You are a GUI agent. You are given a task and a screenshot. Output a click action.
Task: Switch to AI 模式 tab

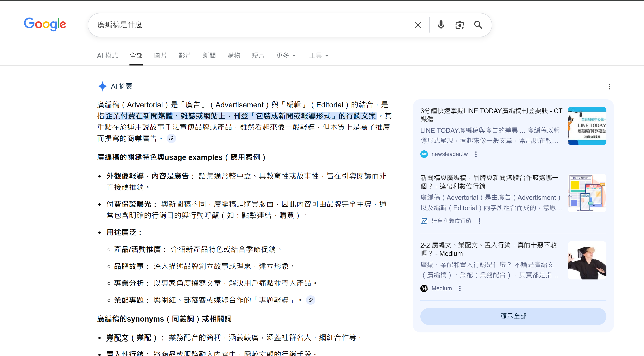[x=108, y=56]
